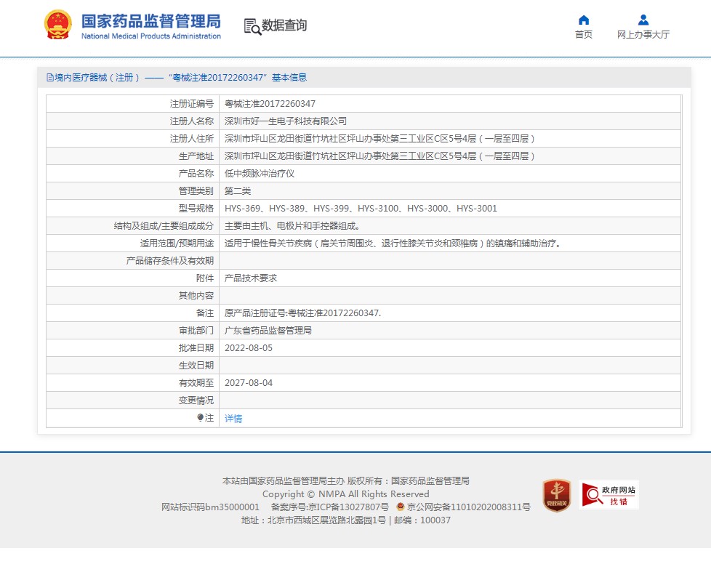Click the police shield icon by 京公网安备
This screenshot has height=588, width=711.
[400, 507]
